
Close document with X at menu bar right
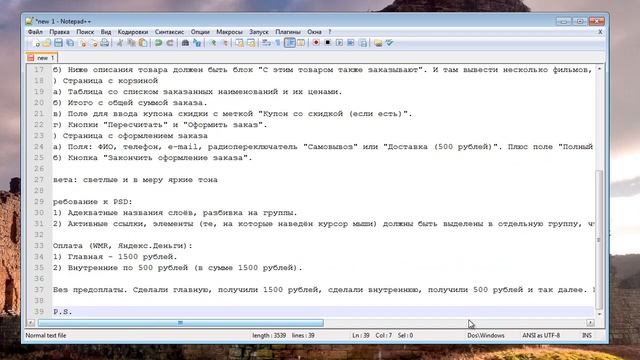point(600,32)
